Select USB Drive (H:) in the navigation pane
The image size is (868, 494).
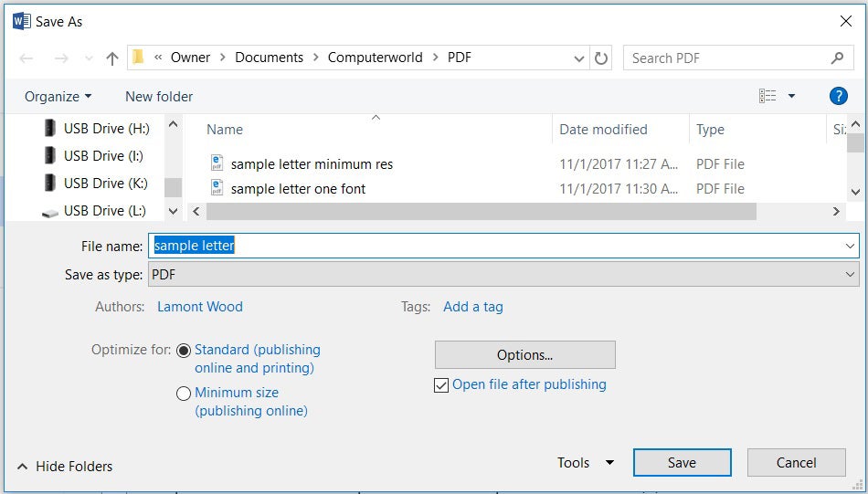106,129
